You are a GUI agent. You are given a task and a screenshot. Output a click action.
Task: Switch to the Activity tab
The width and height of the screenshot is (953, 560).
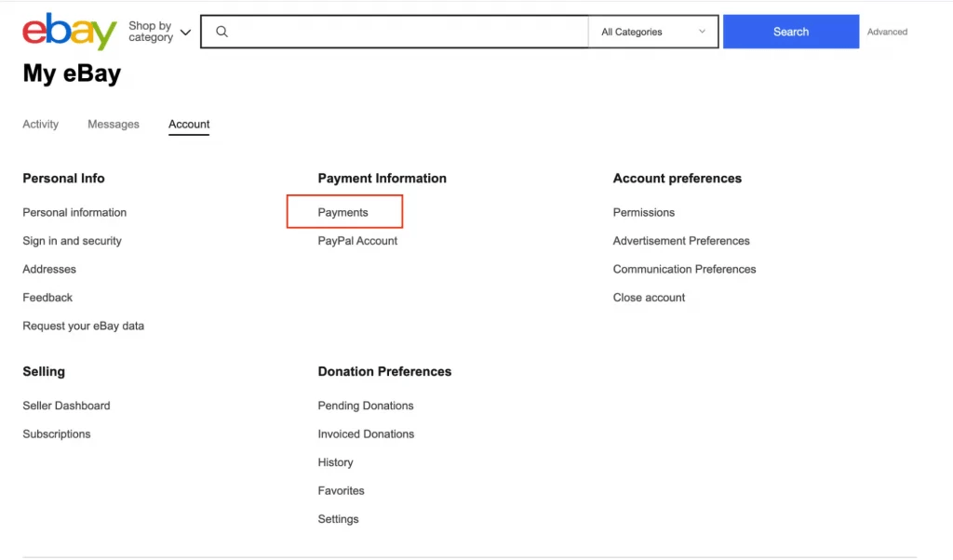pos(40,124)
